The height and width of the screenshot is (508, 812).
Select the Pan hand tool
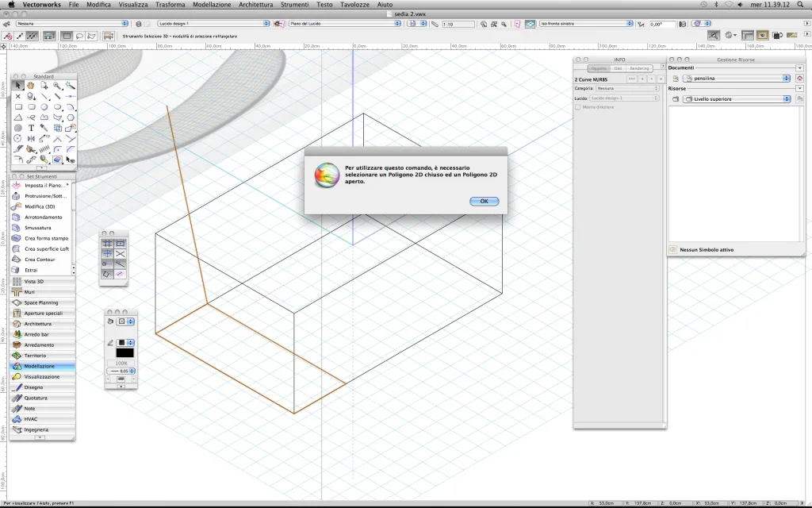pyautogui.click(x=31, y=86)
